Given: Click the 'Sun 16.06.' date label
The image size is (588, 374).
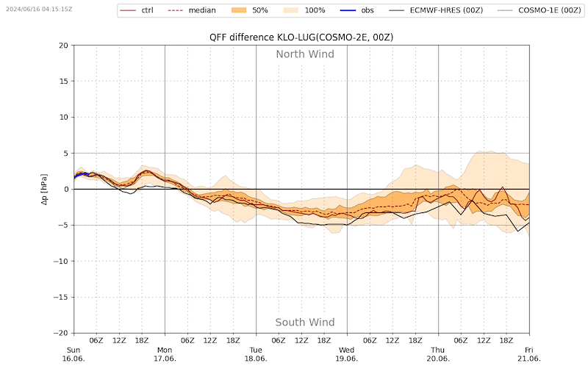Looking at the screenshot, I should pos(73,354).
